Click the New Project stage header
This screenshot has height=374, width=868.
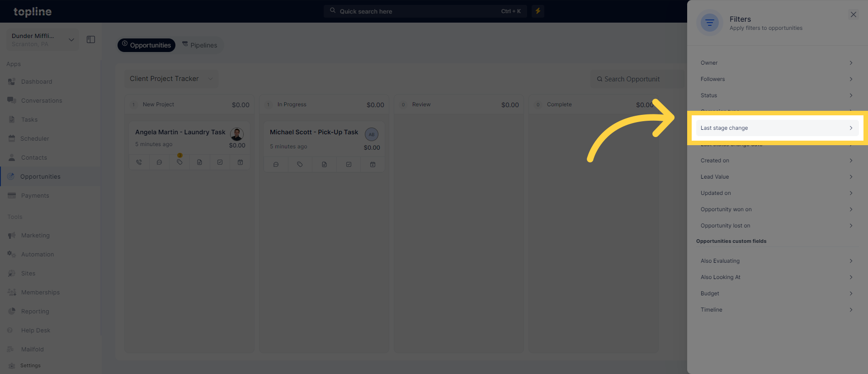point(189,104)
